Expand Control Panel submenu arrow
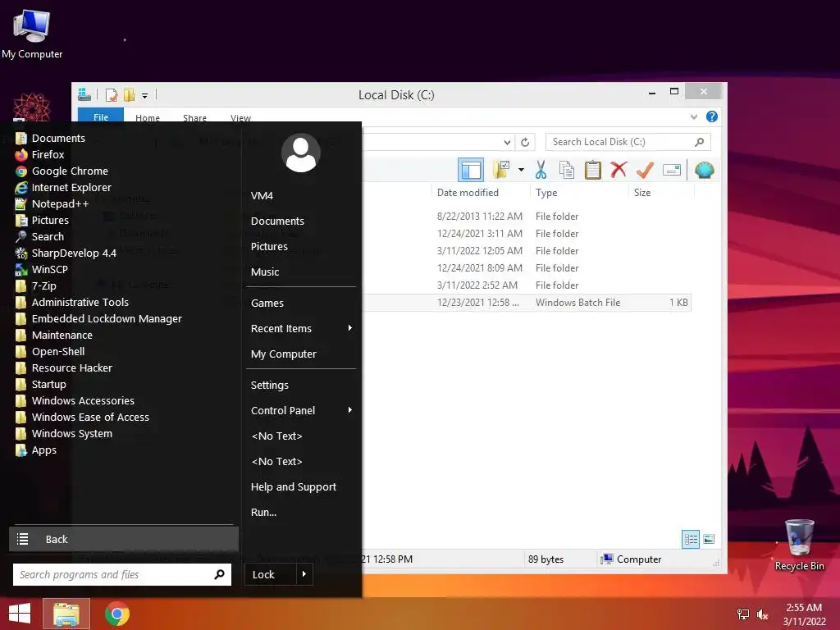 tap(349, 410)
